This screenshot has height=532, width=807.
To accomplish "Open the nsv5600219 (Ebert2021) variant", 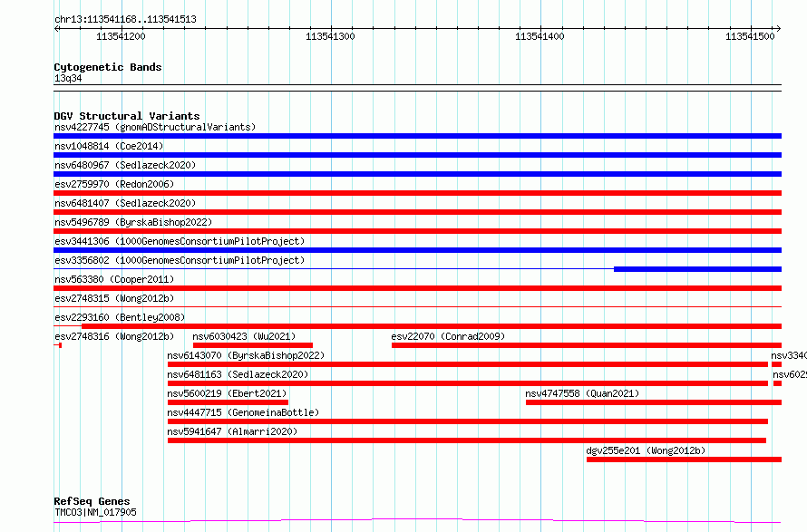I will pyautogui.click(x=227, y=393).
